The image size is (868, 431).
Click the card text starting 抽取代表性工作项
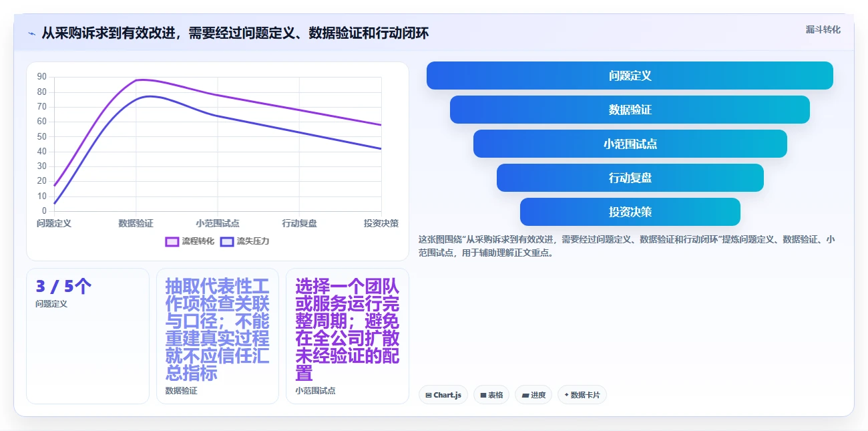[218, 329]
